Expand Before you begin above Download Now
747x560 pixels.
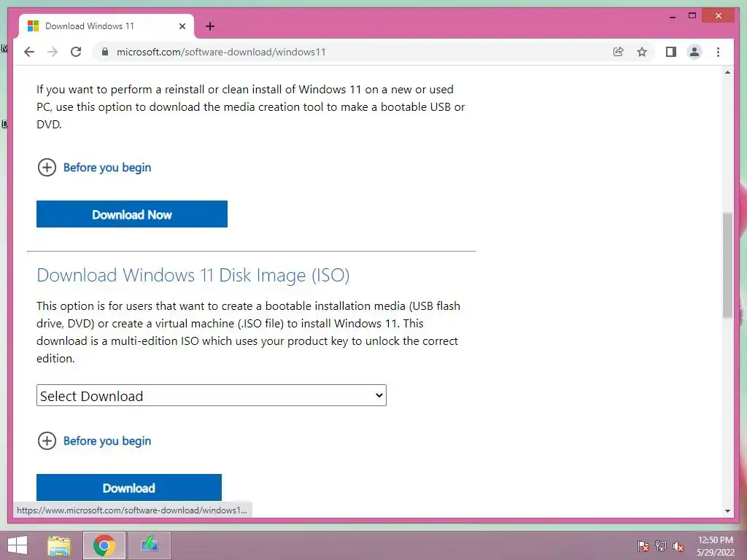pyautogui.click(x=94, y=168)
